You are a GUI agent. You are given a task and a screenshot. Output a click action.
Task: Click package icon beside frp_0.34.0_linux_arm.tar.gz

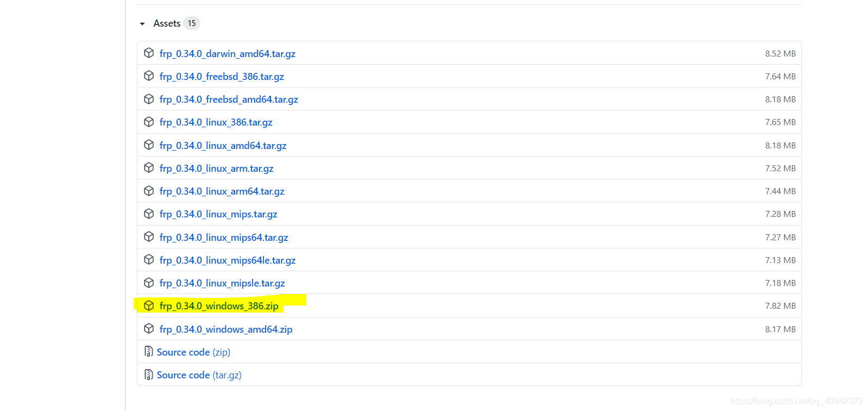point(149,167)
